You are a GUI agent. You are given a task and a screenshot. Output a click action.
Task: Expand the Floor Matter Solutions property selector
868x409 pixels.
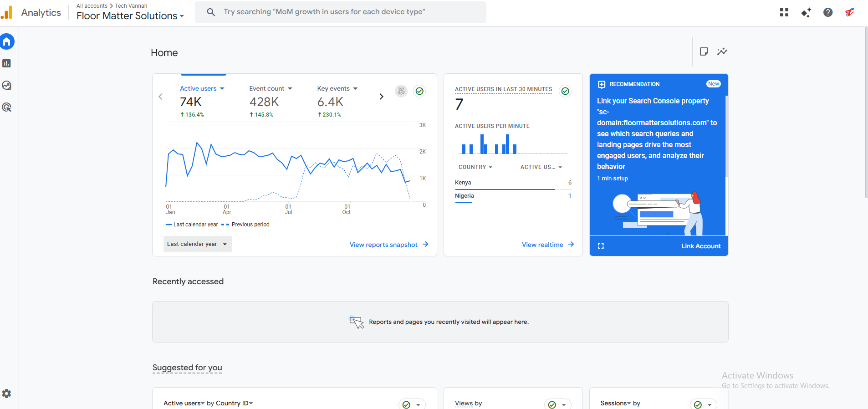click(x=130, y=16)
